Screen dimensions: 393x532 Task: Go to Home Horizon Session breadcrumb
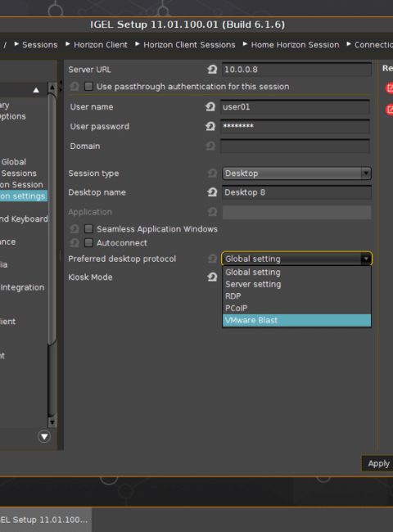(295, 45)
